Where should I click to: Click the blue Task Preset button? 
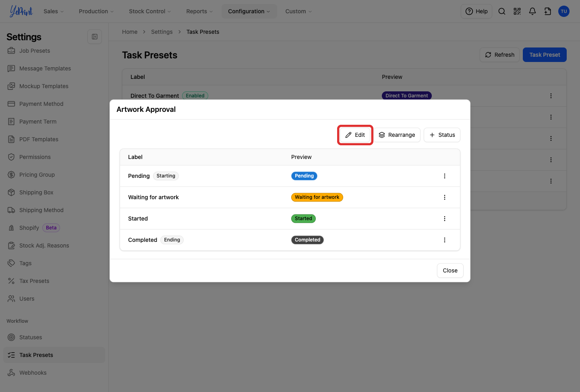tap(545, 55)
